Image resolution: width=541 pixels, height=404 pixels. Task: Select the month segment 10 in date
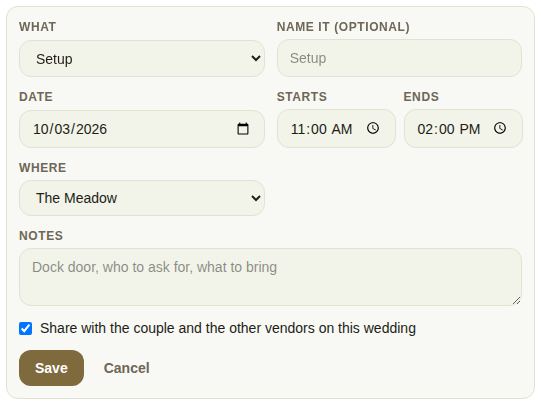click(41, 129)
